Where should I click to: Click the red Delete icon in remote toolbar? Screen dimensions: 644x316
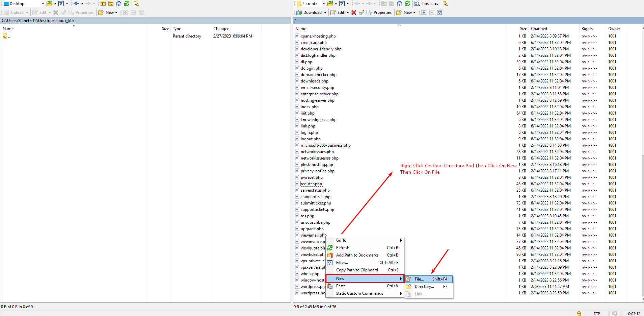tap(353, 13)
